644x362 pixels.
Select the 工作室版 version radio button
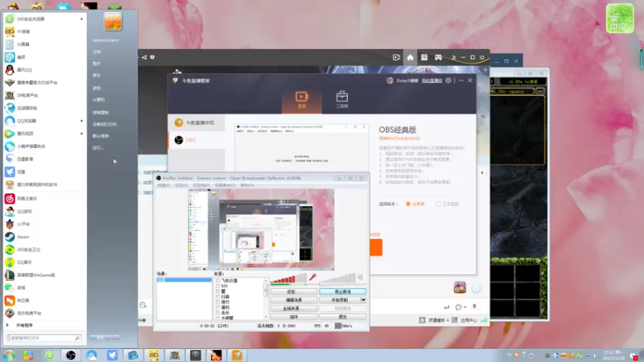coord(438,204)
